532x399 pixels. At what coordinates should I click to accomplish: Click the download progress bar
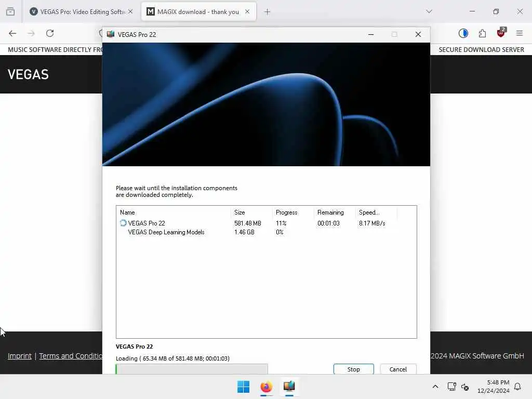point(192,369)
